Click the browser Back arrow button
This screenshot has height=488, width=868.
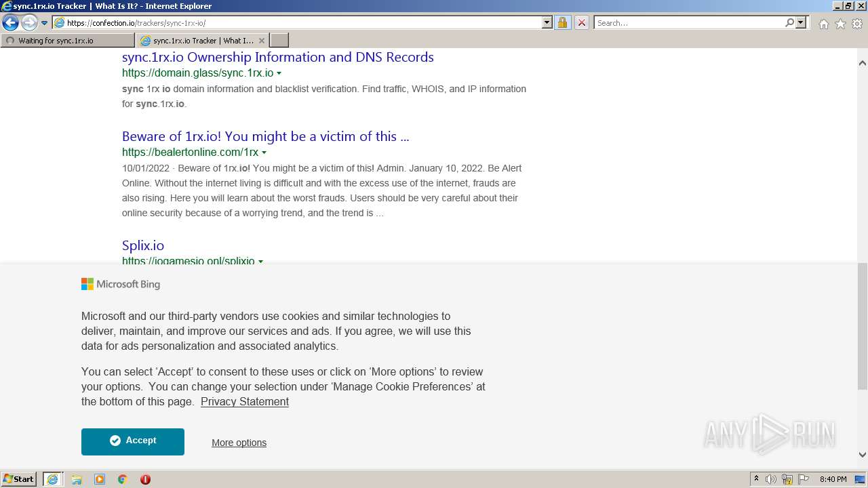click(x=10, y=22)
